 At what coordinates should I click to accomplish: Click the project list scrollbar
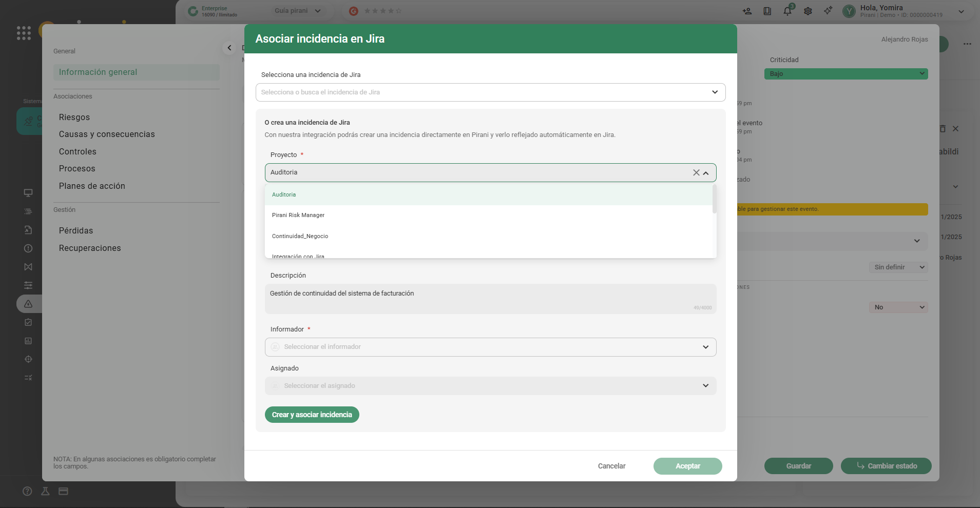point(714,199)
